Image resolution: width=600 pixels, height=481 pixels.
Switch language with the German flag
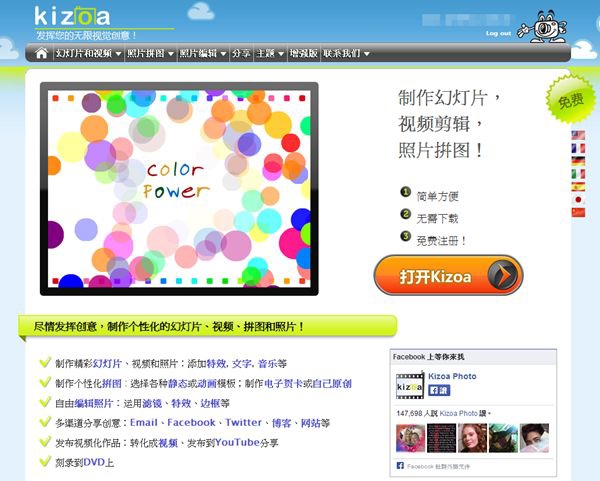point(578,161)
